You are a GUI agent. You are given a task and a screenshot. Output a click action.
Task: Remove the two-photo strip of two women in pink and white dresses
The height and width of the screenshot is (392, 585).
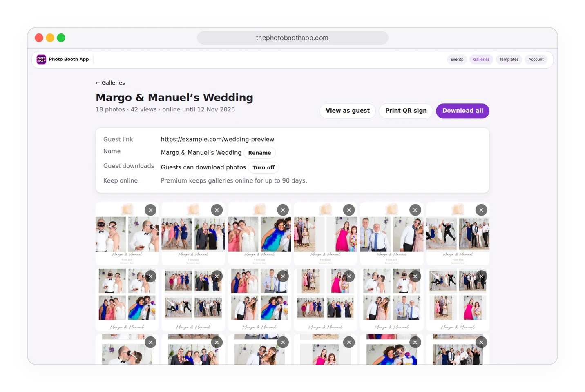pyautogui.click(x=283, y=210)
